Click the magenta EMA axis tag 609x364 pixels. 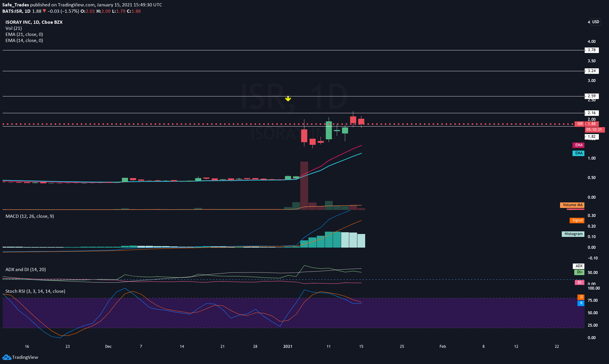pos(578,145)
